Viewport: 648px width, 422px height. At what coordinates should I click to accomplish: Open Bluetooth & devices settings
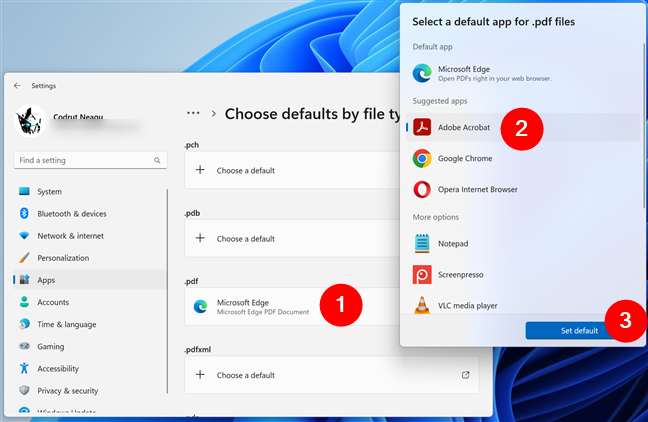(71, 214)
